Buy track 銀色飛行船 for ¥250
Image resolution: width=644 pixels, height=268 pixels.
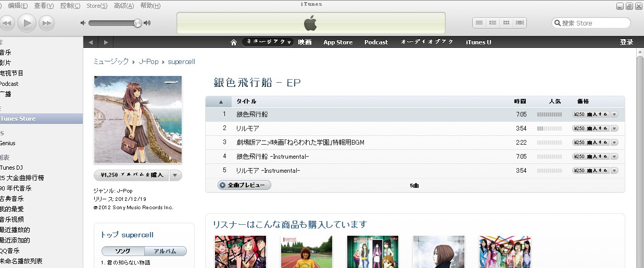pyautogui.click(x=590, y=114)
